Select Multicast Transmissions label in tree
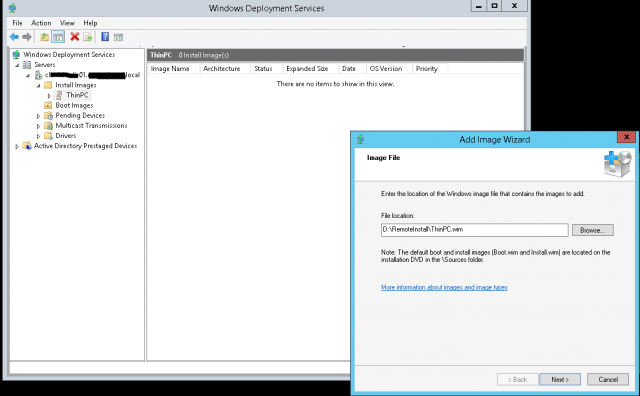 point(91,126)
